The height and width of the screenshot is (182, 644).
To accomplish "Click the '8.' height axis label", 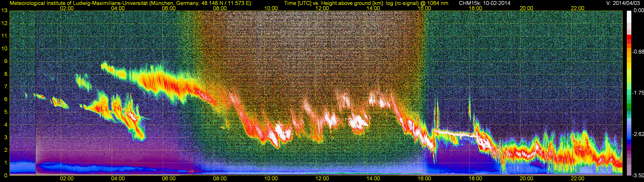I will pos(6,74).
